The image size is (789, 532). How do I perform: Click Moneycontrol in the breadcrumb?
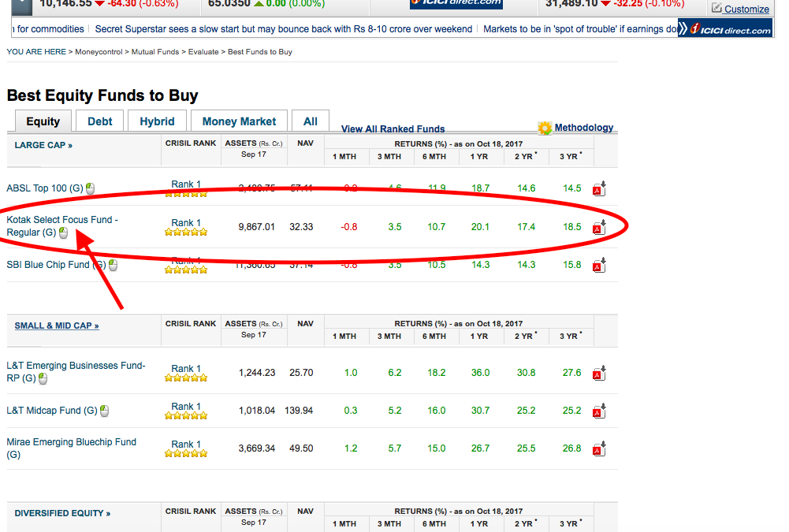(x=99, y=52)
